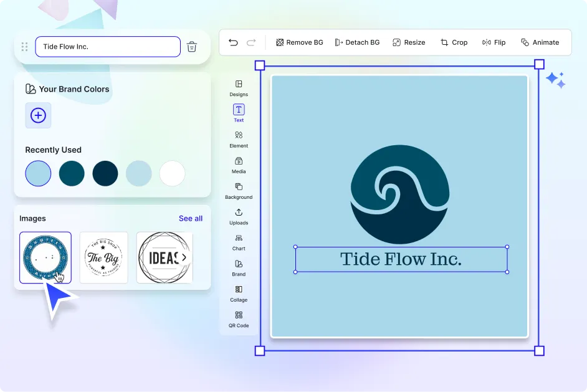Open the Background panel
The image size is (587, 392).
pyautogui.click(x=238, y=191)
